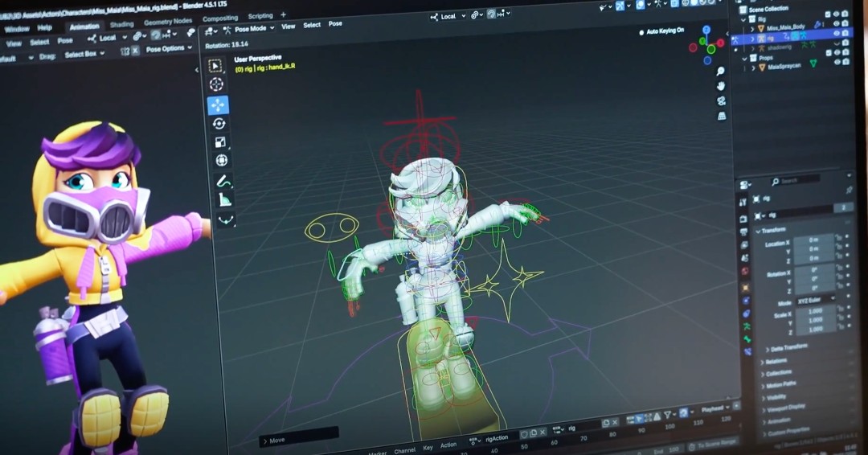
Task: Open the Playhead popover in timeline header
Action: pos(715,409)
